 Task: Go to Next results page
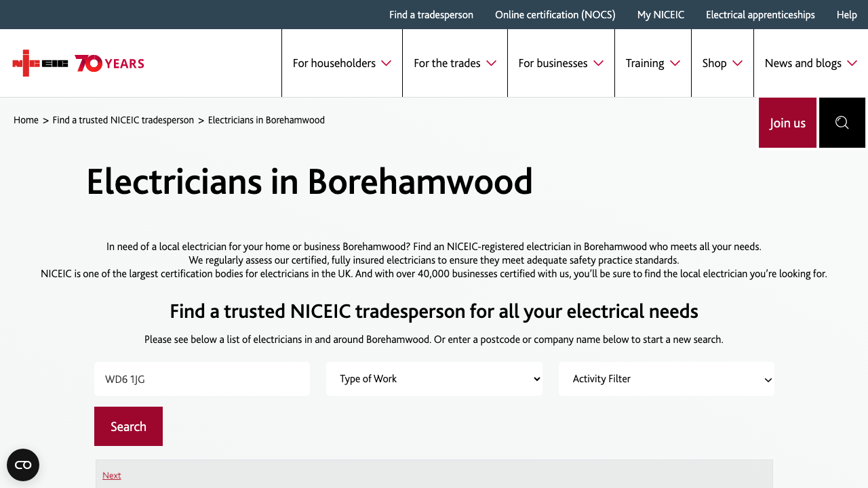click(112, 475)
